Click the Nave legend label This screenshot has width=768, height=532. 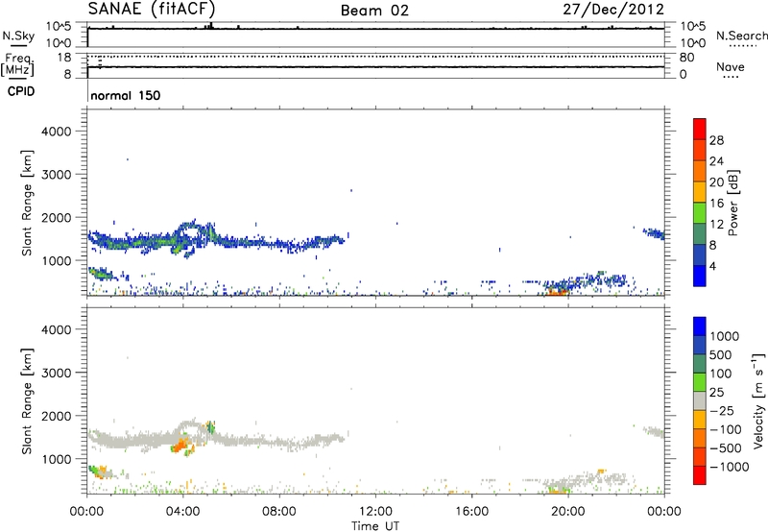point(730,66)
